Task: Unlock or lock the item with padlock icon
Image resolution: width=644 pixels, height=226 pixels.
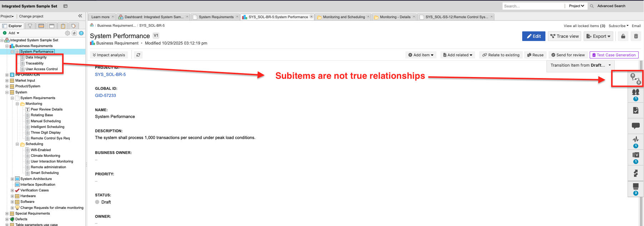Action: (623, 36)
